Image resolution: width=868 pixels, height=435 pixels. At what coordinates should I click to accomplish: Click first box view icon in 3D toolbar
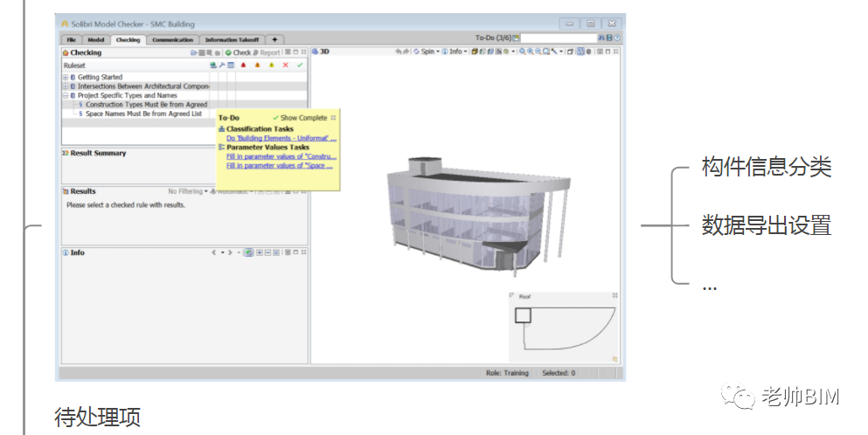tap(475, 52)
